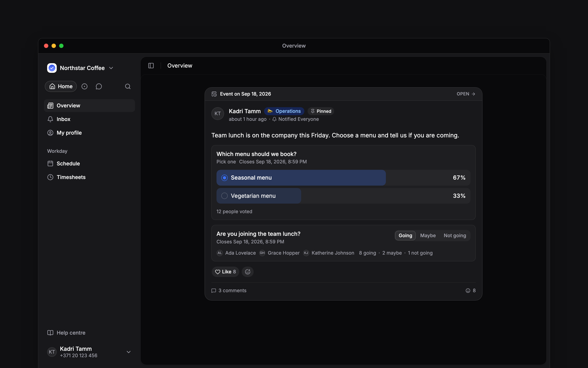This screenshot has height=368, width=588.
Task: Select the Seasonal menu radio option
Action: coord(224,178)
